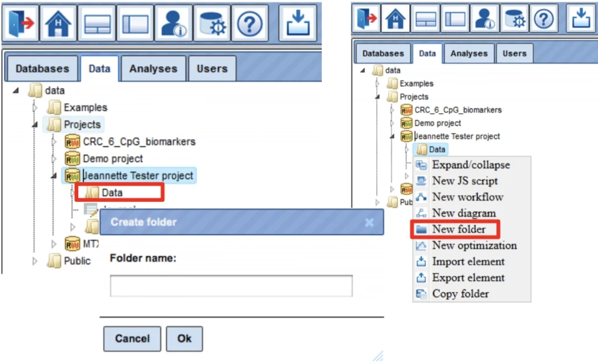Click the help question mark in the smaller right toolbar
Screen dimensions: 598x364
click(x=543, y=19)
